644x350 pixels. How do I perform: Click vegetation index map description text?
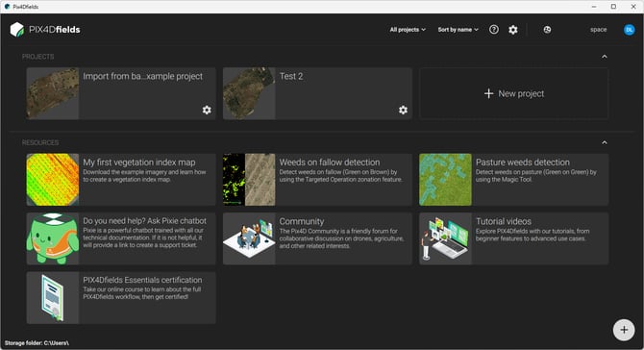[144, 176]
